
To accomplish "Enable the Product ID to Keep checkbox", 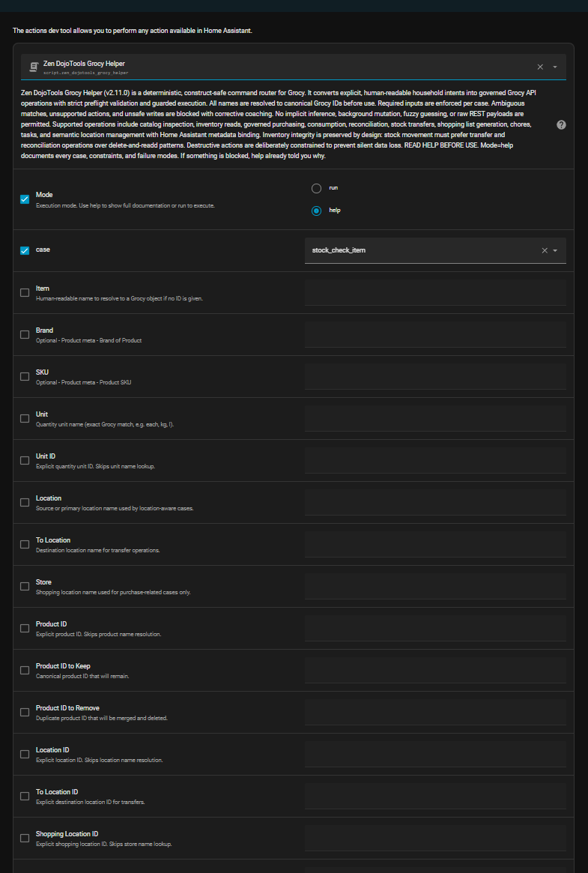I will (x=25, y=670).
